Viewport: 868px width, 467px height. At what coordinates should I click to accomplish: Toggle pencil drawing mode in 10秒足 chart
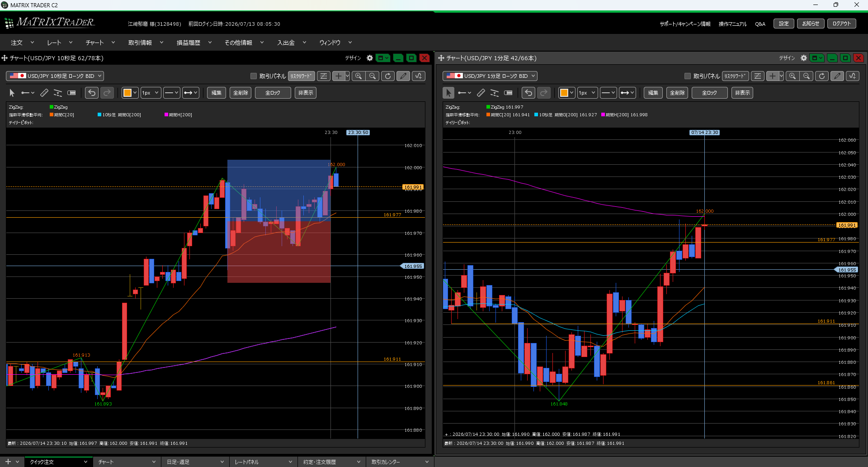click(x=403, y=76)
